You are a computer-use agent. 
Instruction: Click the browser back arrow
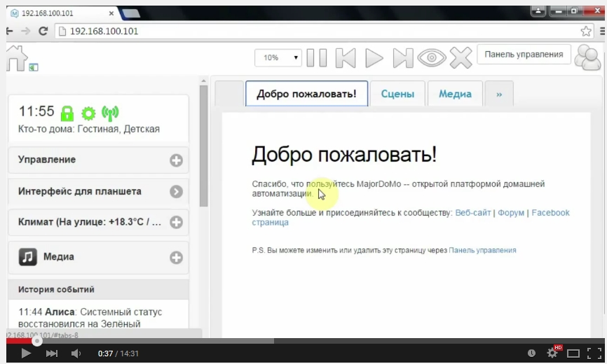(9, 31)
